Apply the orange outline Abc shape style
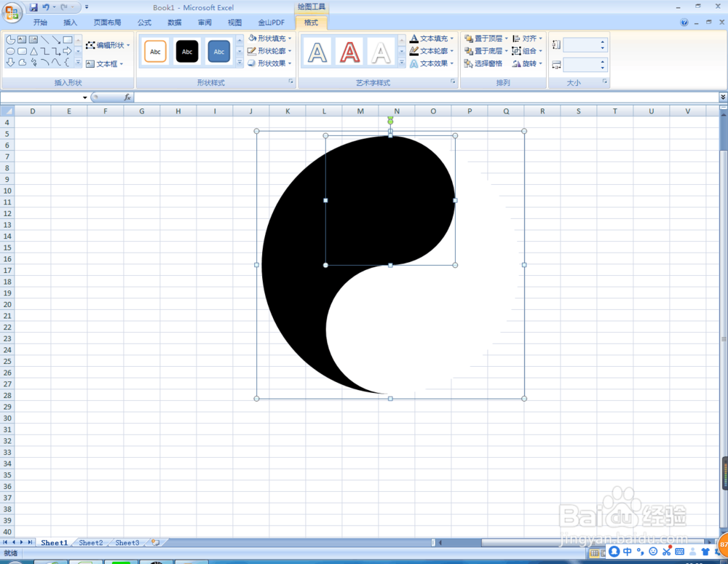Screen dimensions: 728x564 (x=155, y=52)
